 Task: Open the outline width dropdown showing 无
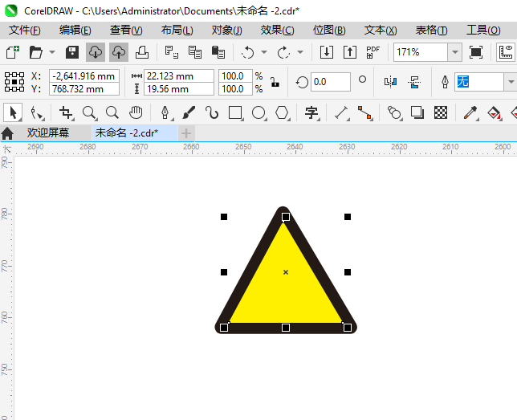click(511, 82)
